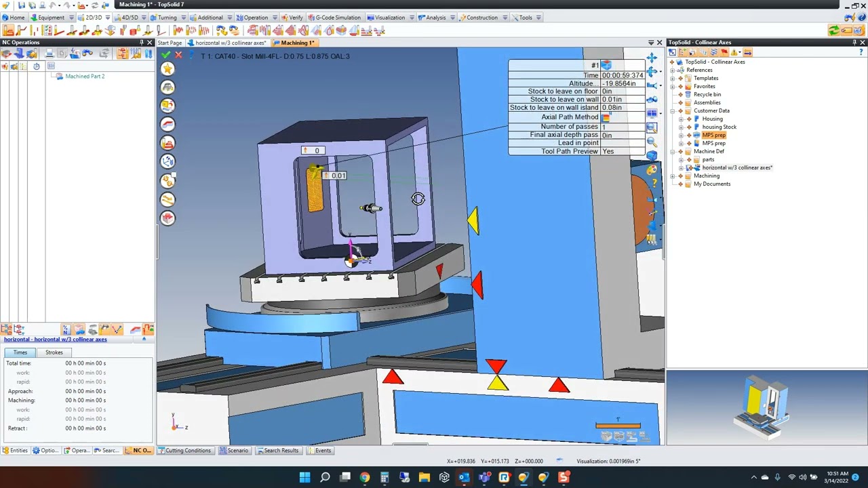Image resolution: width=868 pixels, height=488 pixels.
Task: Collapse horizontal machine info with up arrow
Action: click(144, 340)
